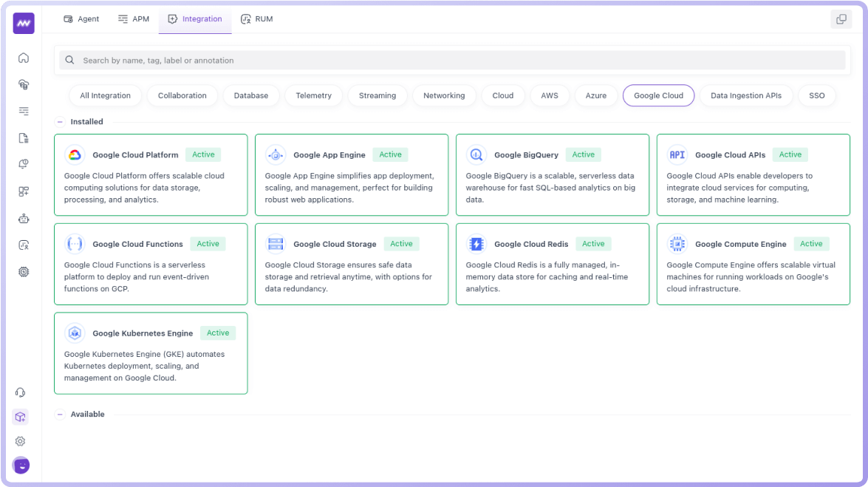Click the Google Kubernetes Engine Active badge
The width and height of the screenshot is (868, 487).
[217, 333]
